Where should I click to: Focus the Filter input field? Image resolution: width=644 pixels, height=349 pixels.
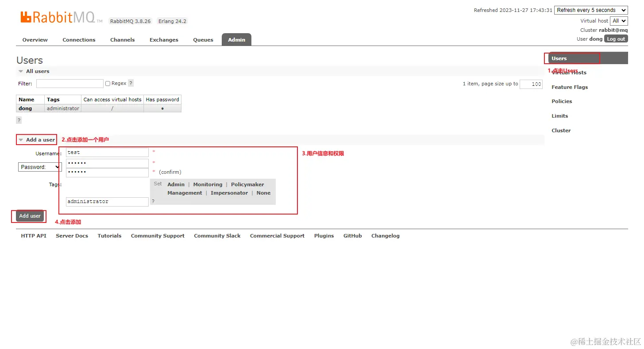click(69, 84)
